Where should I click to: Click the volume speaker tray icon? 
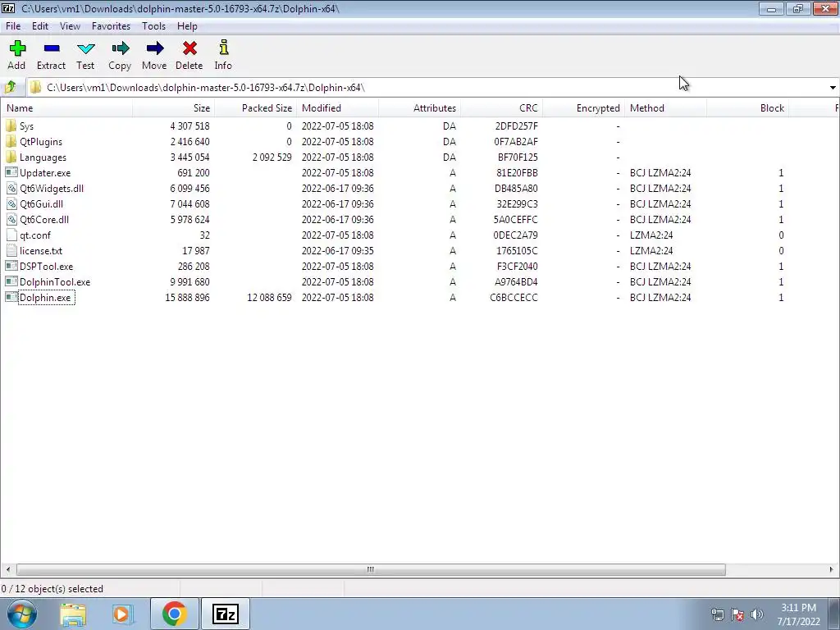pos(756,614)
